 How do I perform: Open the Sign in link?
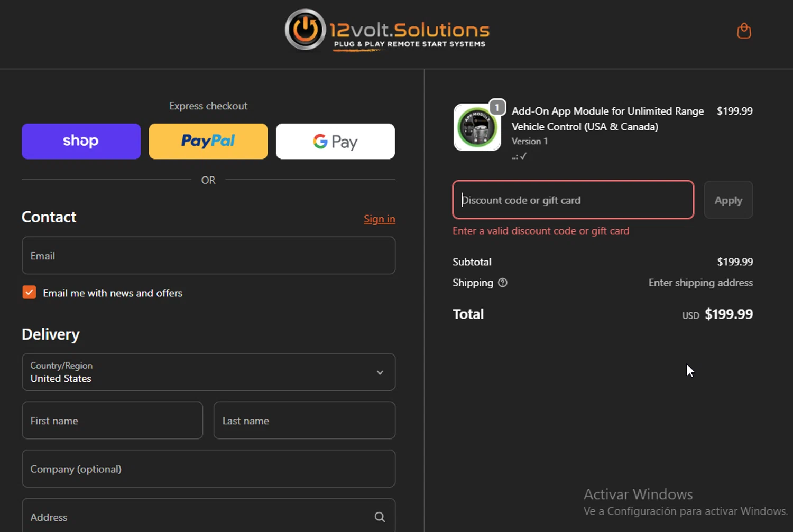tap(379, 219)
